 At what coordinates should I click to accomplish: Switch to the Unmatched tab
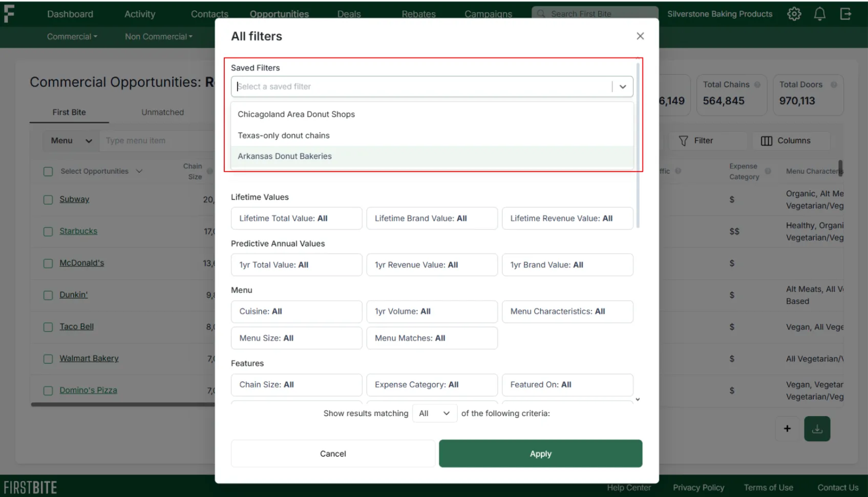coord(162,112)
